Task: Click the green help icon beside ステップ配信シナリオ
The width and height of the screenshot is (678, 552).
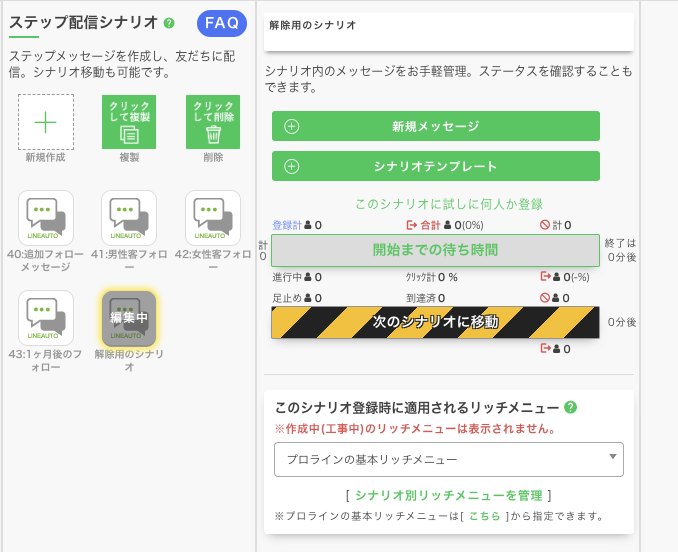Action: coord(169,23)
